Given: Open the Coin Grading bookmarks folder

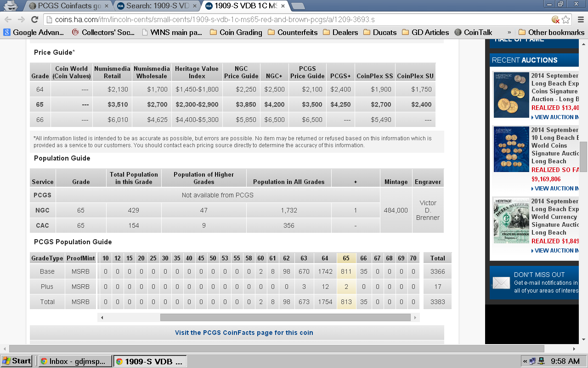Looking at the screenshot, I should pyautogui.click(x=236, y=32).
